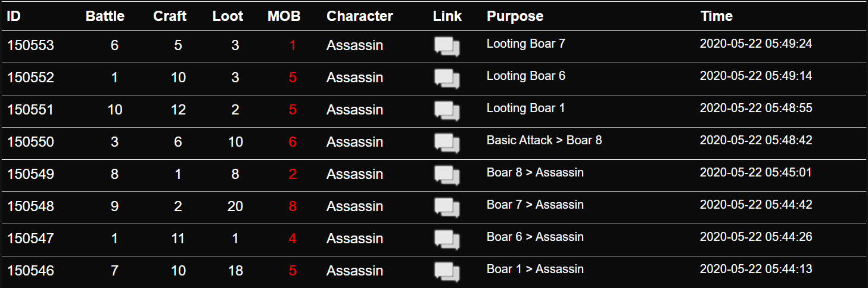Click the Purpose column header
The height and width of the screenshot is (288, 868).
(x=515, y=16)
